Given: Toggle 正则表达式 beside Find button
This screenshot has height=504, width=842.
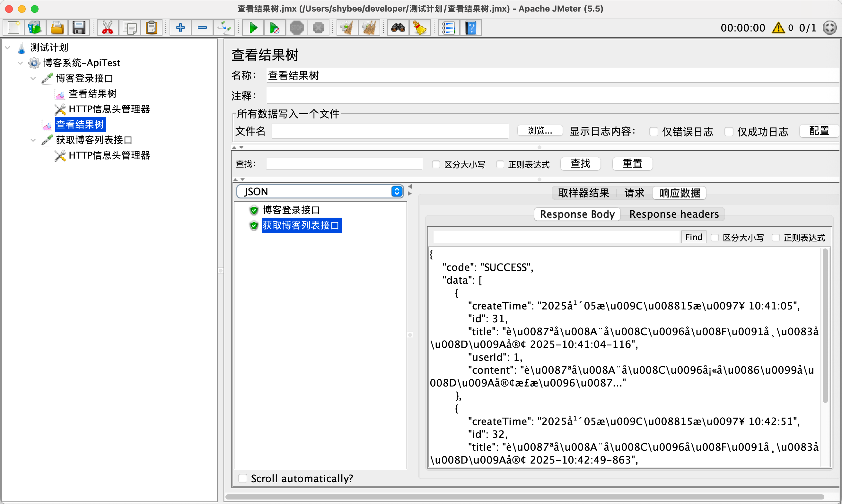Looking at the screenshot, I should 776,238.
